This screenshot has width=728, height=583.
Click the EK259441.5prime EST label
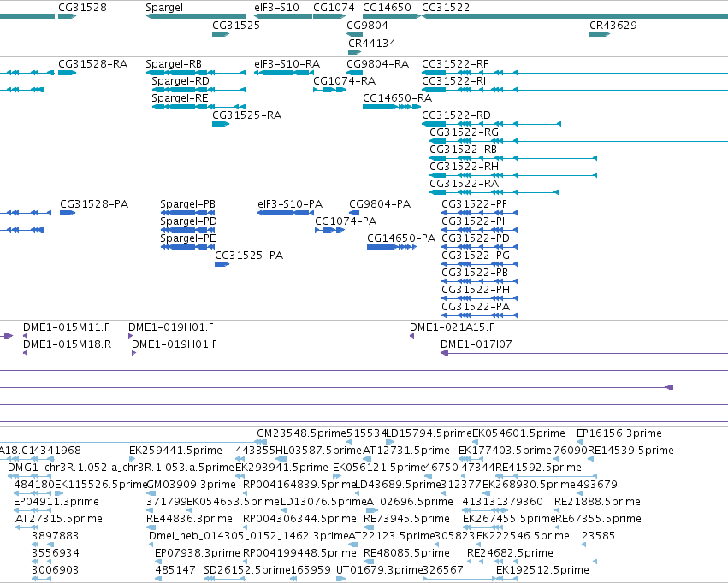[175, 450]
